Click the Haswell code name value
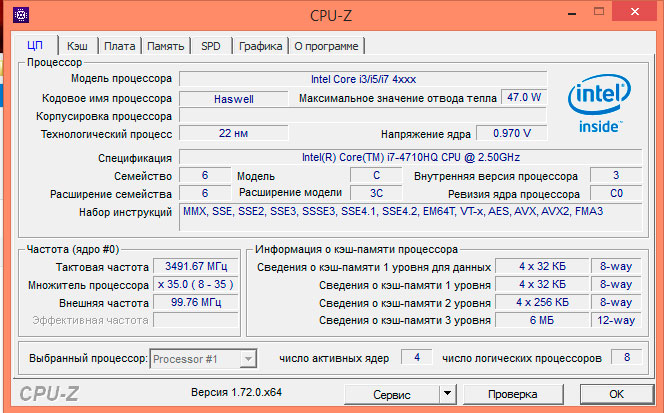The image size is (664, 413). tap(234, 99)
